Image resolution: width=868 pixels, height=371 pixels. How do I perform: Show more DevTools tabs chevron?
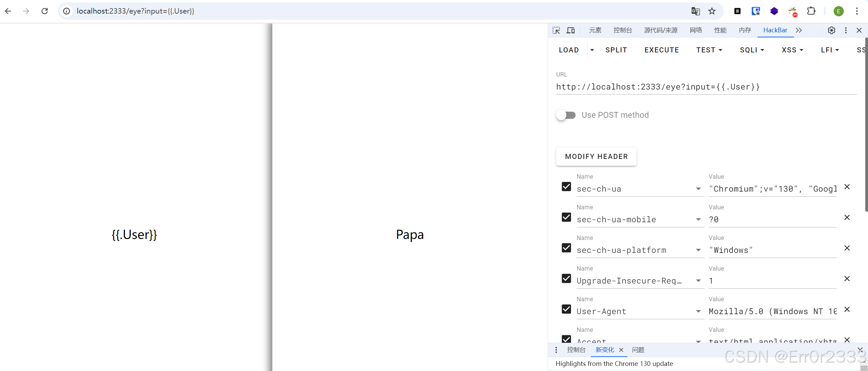tap(799, 30)
